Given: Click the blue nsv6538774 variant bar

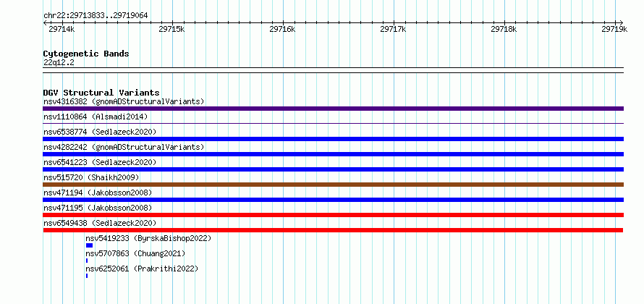Looking at the screenshot, I should [x=333, y=139].
